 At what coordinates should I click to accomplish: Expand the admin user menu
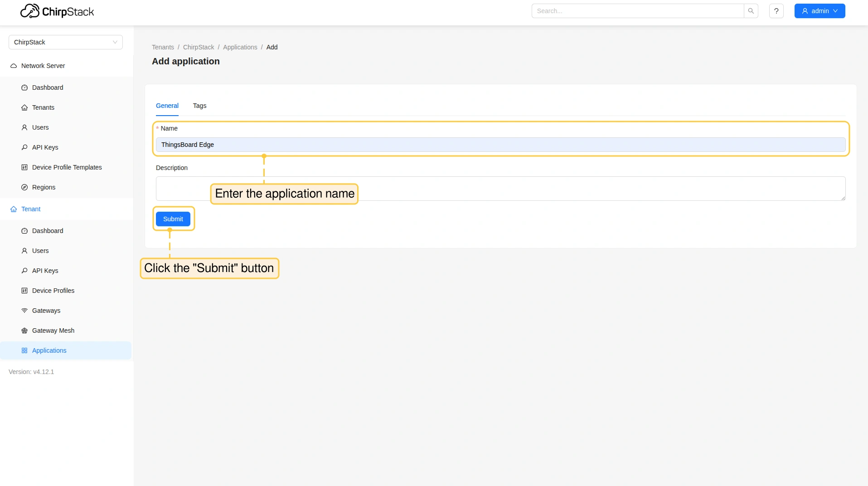(x=819, y=11)
